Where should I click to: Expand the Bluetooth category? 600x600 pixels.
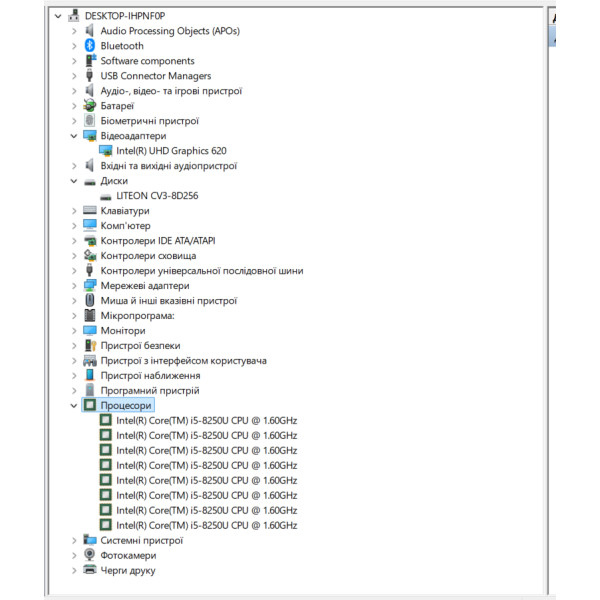tap(74, 46)
